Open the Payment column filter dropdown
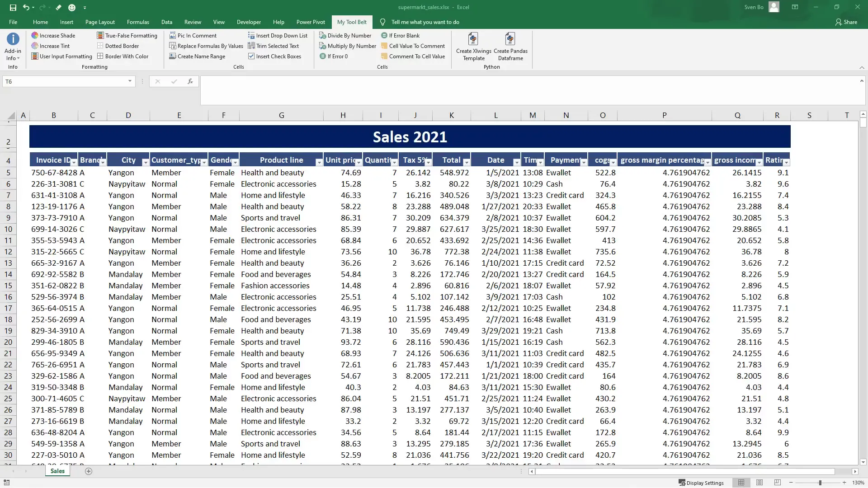 point(585,161)
